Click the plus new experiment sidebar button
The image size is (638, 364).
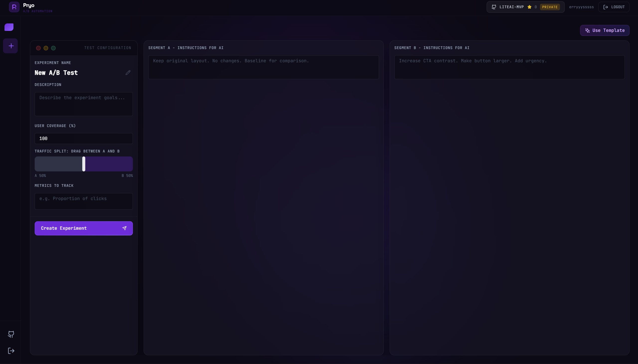10,46
